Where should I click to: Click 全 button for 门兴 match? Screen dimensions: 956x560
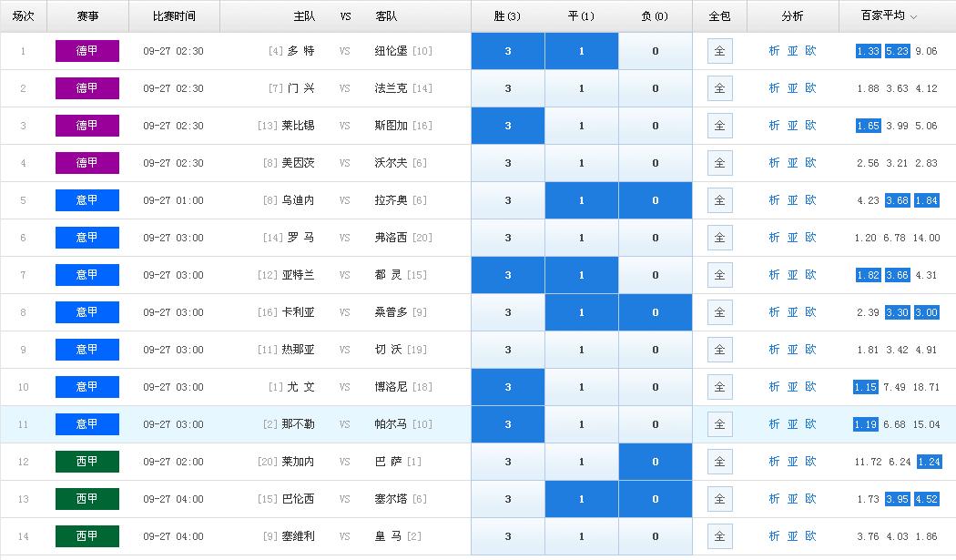pyautogui.click(x=719, y=88)
